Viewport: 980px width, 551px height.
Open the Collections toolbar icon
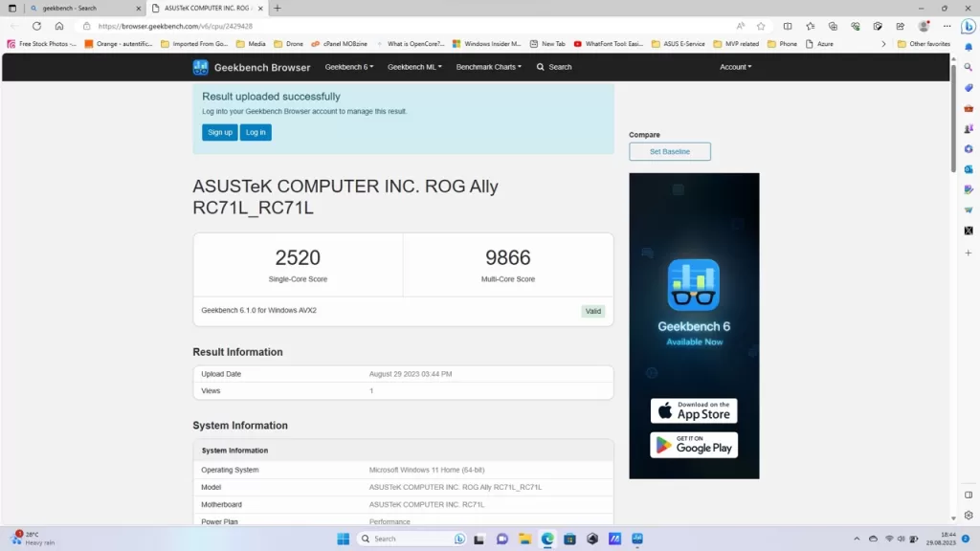coord(833,26)
